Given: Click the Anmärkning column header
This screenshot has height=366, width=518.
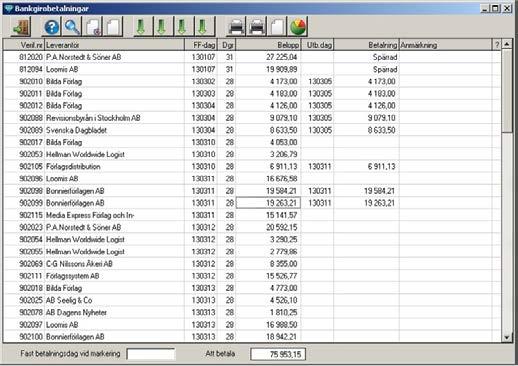Looking at the screenshot, I should [445, 45].
